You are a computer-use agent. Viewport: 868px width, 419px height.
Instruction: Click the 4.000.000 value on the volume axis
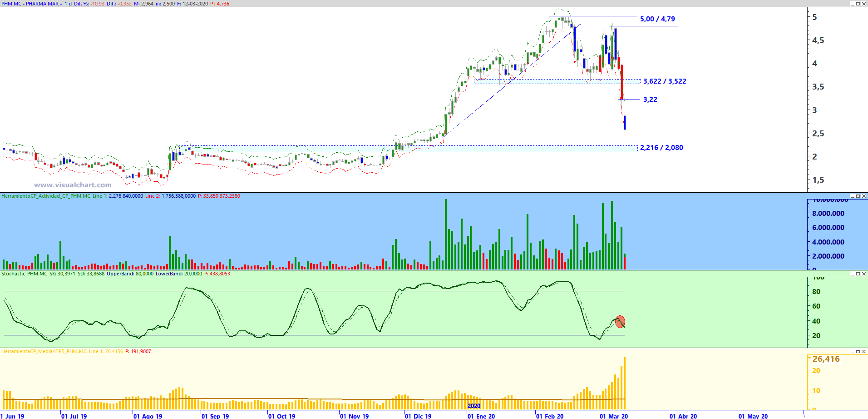click(x=828, y=242)
